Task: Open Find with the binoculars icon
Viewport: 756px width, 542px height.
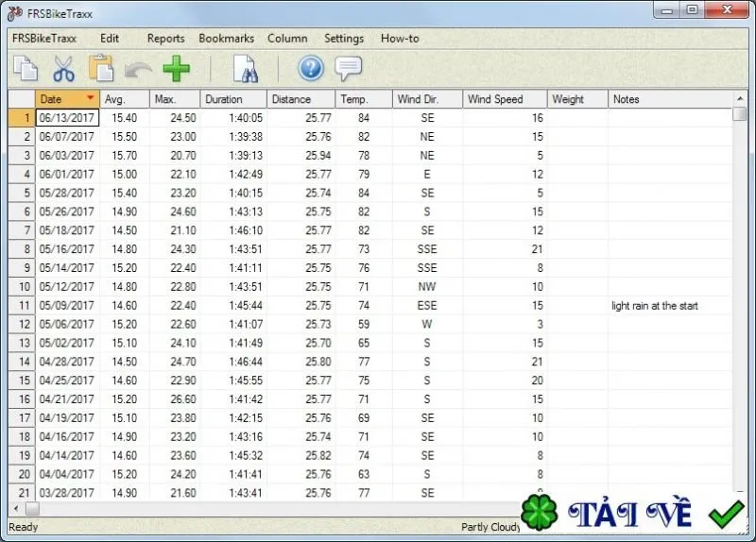Action: pos(246,69)
